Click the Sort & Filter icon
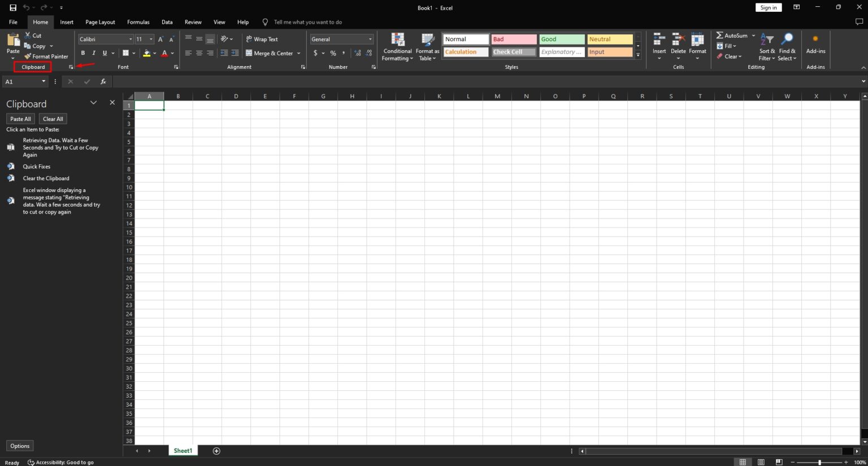 (767, 40)
